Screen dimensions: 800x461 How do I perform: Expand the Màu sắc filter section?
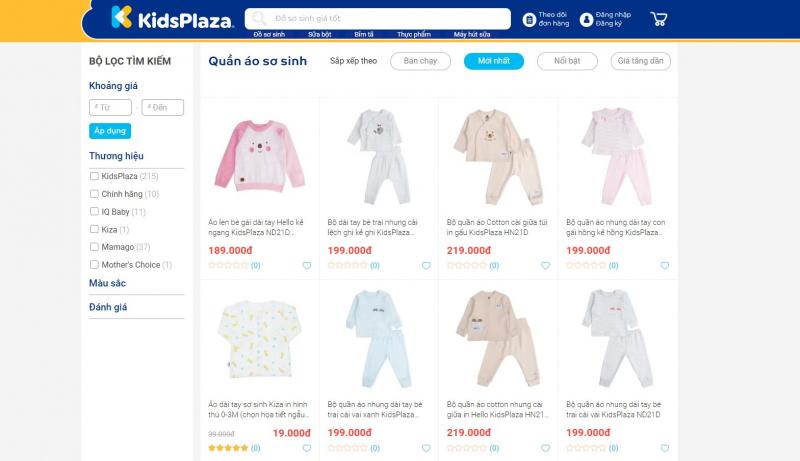108,283
